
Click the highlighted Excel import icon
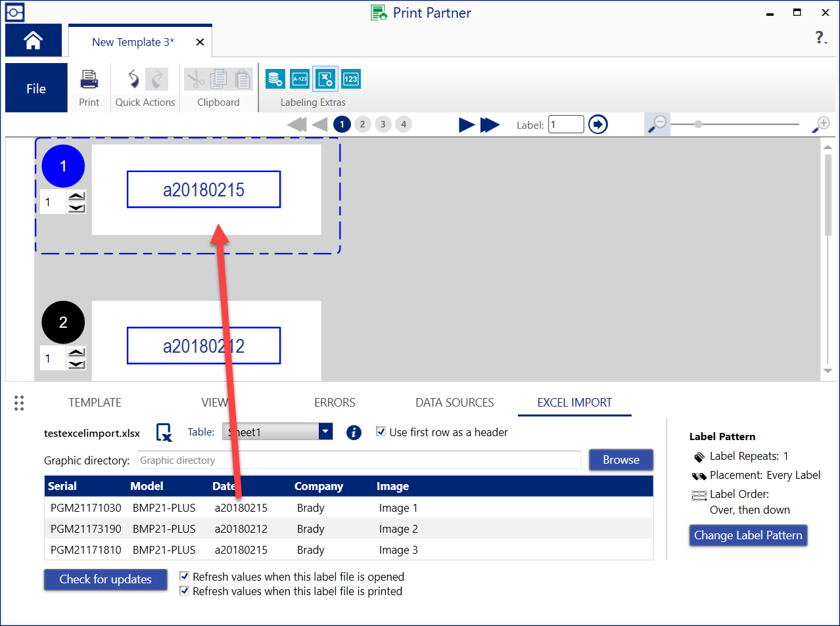pos(325,78)
